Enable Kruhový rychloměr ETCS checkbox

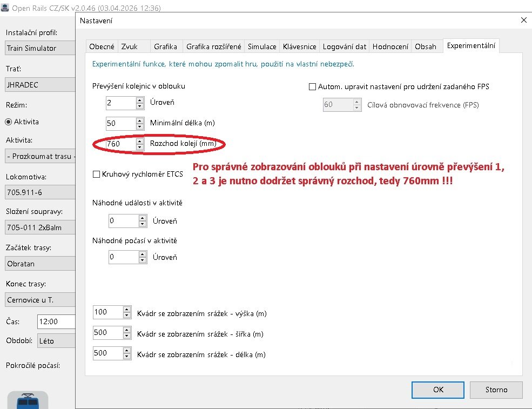[97, 174]
